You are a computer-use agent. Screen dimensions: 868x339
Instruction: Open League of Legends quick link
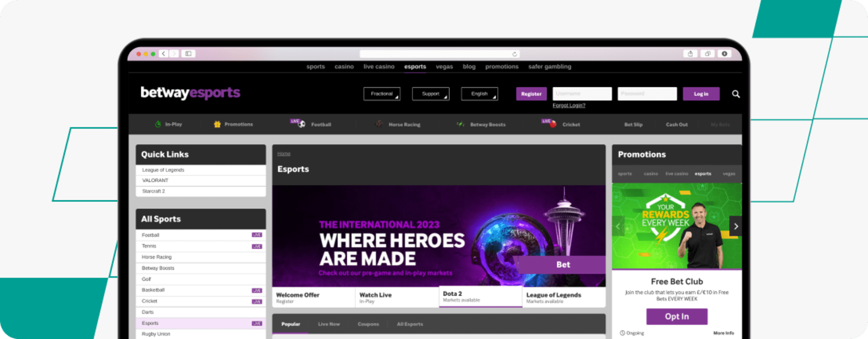(201, 170)
